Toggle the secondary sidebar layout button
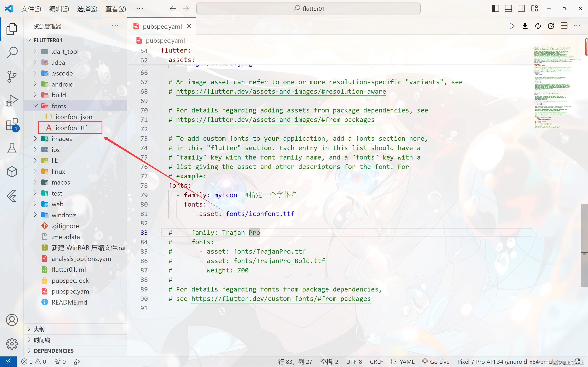 (x=521, y=8)
